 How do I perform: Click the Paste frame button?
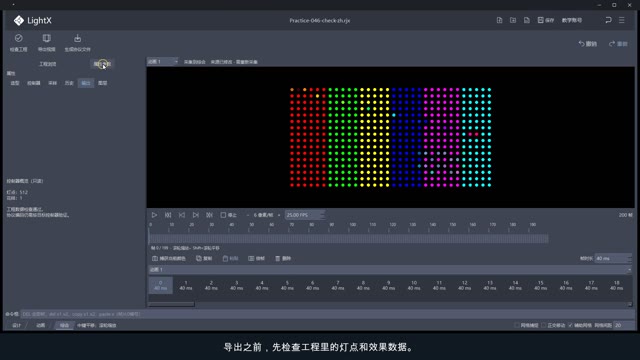(x=230, y=258)
